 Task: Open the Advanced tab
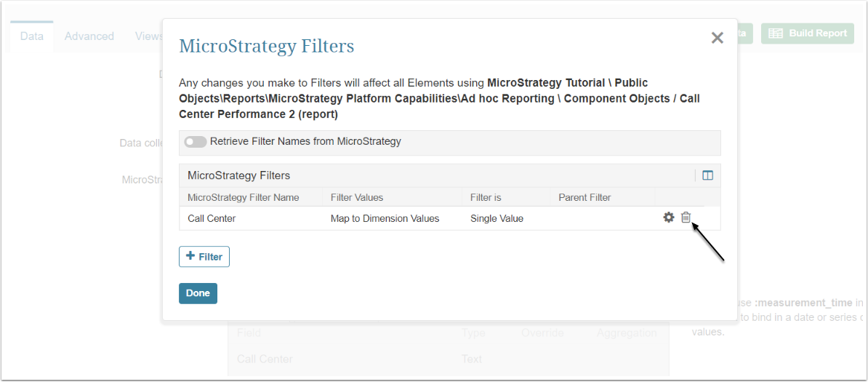pyautogui.click(x=89, y=36)
